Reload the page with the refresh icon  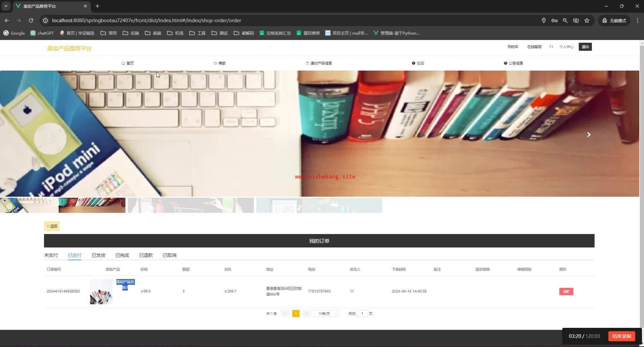[31, 21]
